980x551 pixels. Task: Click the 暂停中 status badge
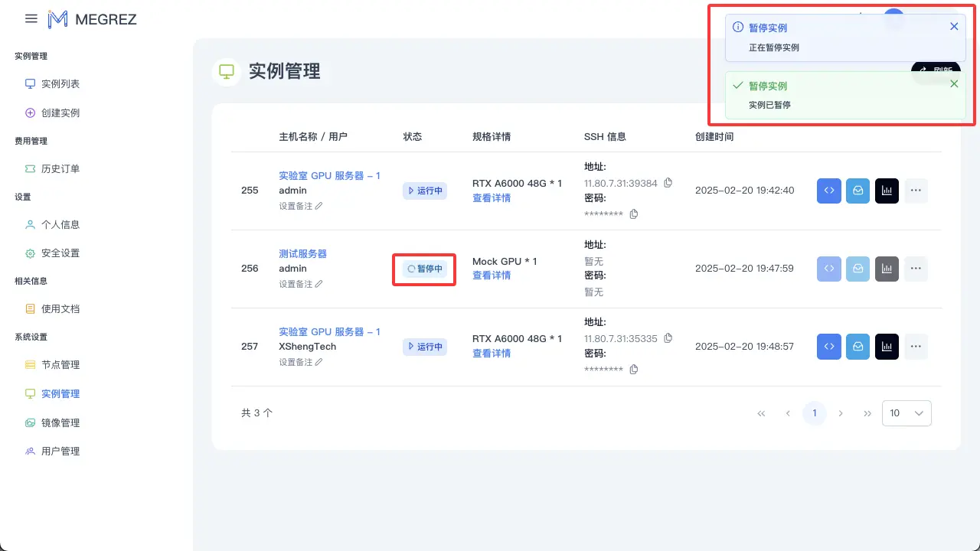[x=424, y=269]
